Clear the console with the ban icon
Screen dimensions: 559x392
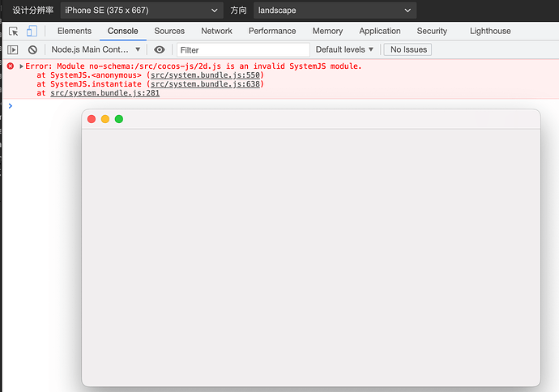point(32,49)
